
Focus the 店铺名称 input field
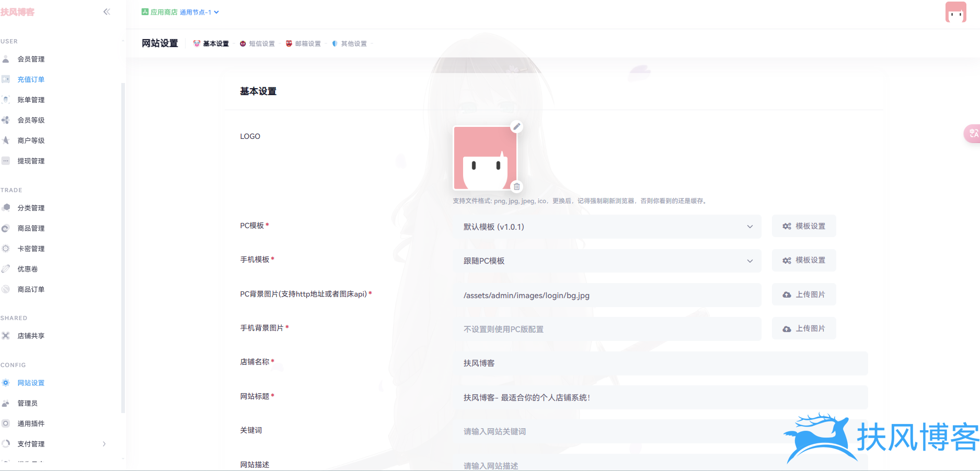[660, 363]
